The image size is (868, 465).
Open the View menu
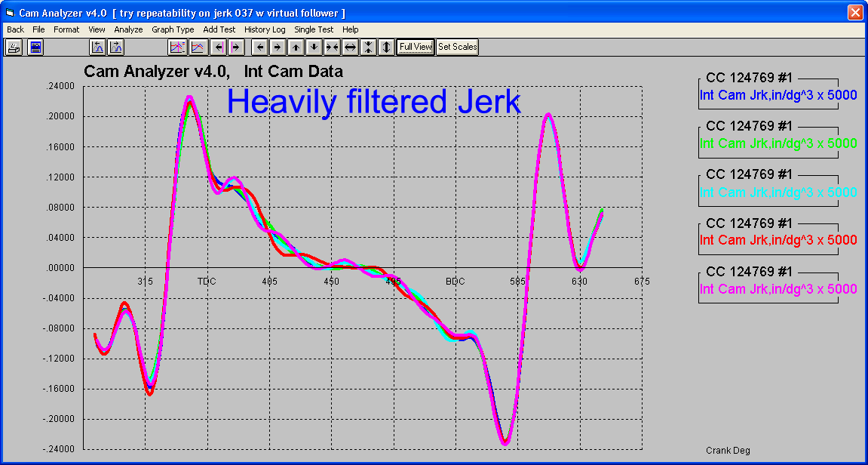97,29
